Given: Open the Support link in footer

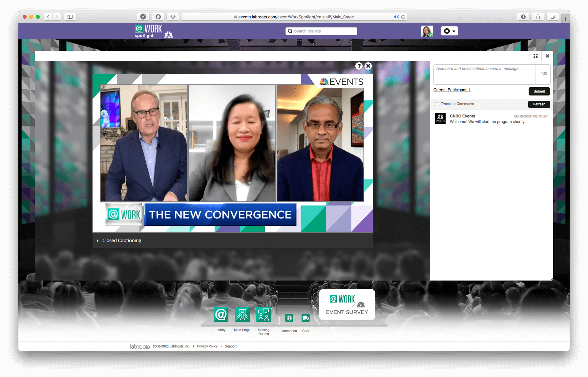Looking at the screenshot, I should tap(231, 346).
